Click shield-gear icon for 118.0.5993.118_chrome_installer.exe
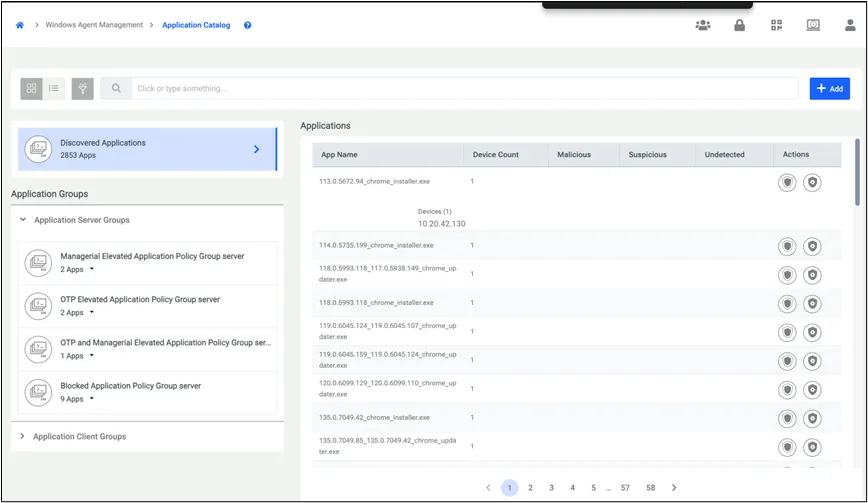Screen dimensions: 868x503 (812, 304)
